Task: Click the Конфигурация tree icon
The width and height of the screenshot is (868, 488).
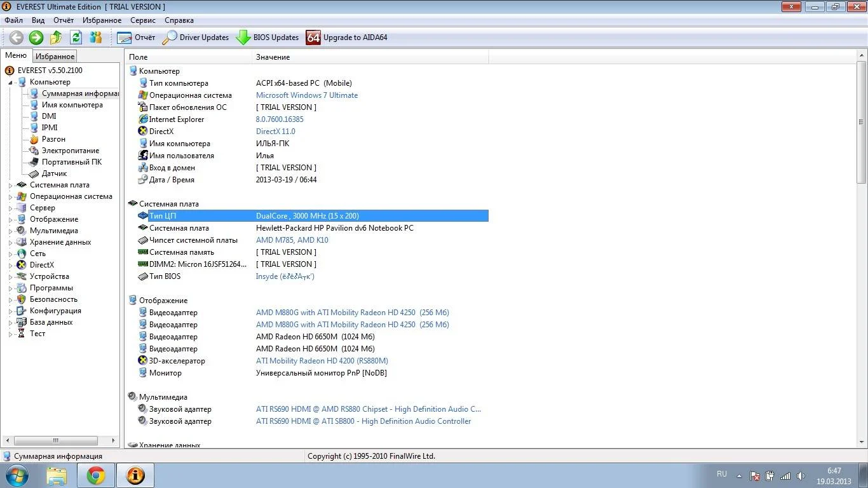Action: click(x=22, y=311)
